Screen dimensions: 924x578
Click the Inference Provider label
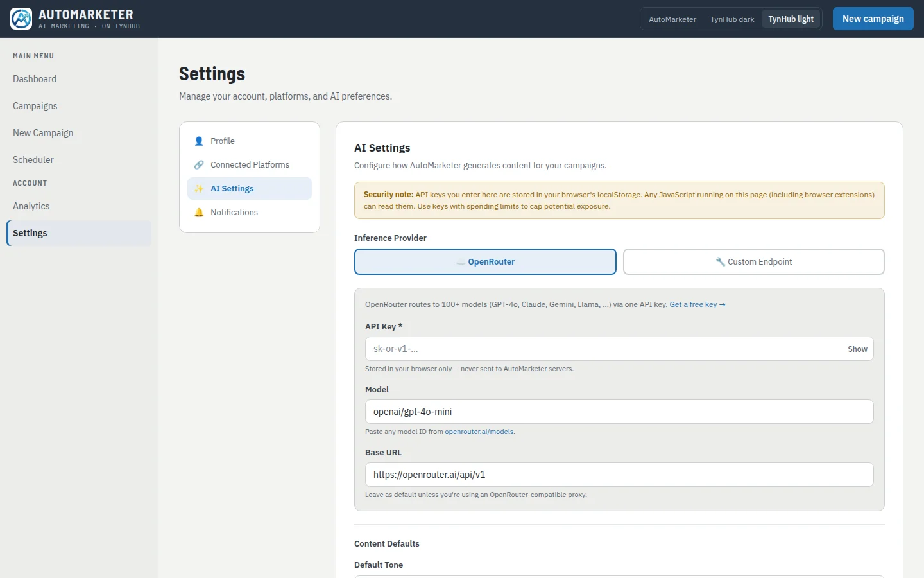[x=390, y=238]
